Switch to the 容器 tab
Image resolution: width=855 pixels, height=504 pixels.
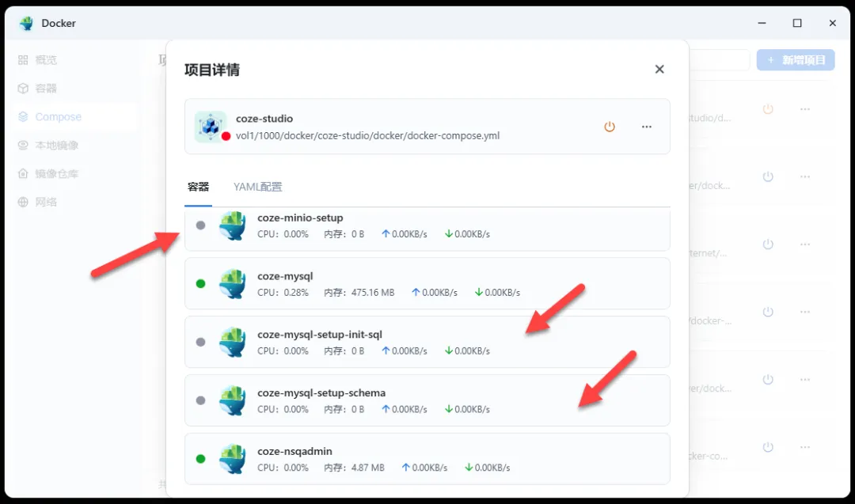[198, 187]
